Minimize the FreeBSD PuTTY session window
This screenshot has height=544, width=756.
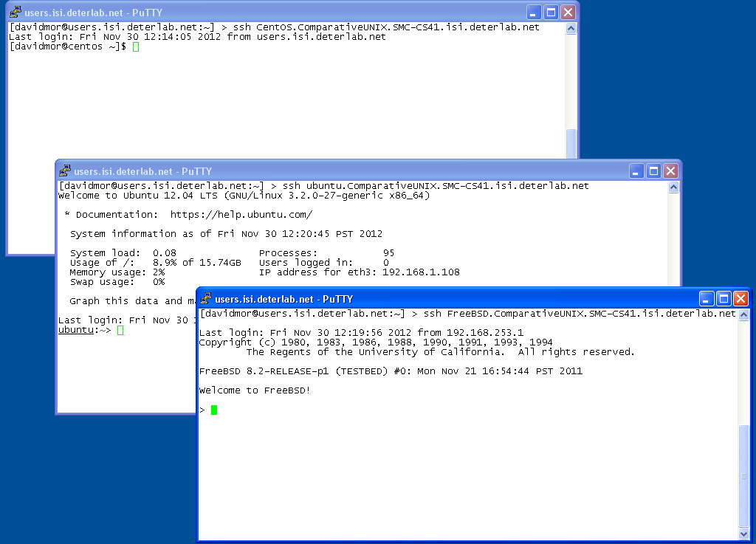click(x=707, y=299)
